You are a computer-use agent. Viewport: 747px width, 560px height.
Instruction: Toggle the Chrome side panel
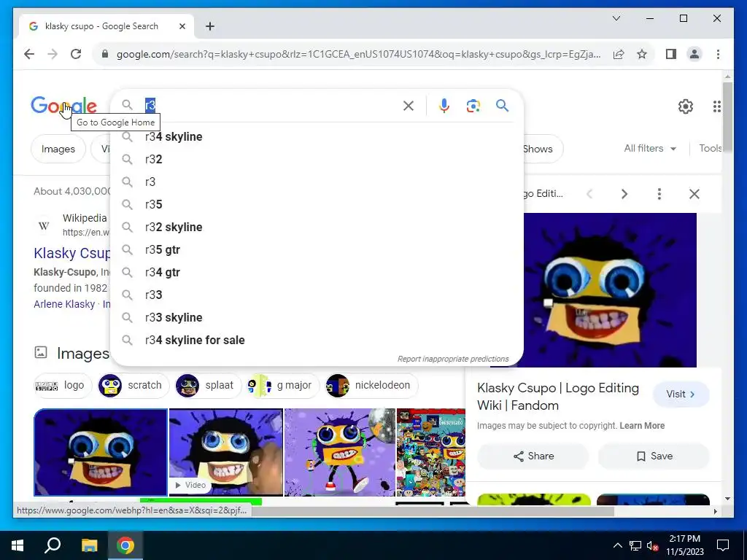pos(671,54)
